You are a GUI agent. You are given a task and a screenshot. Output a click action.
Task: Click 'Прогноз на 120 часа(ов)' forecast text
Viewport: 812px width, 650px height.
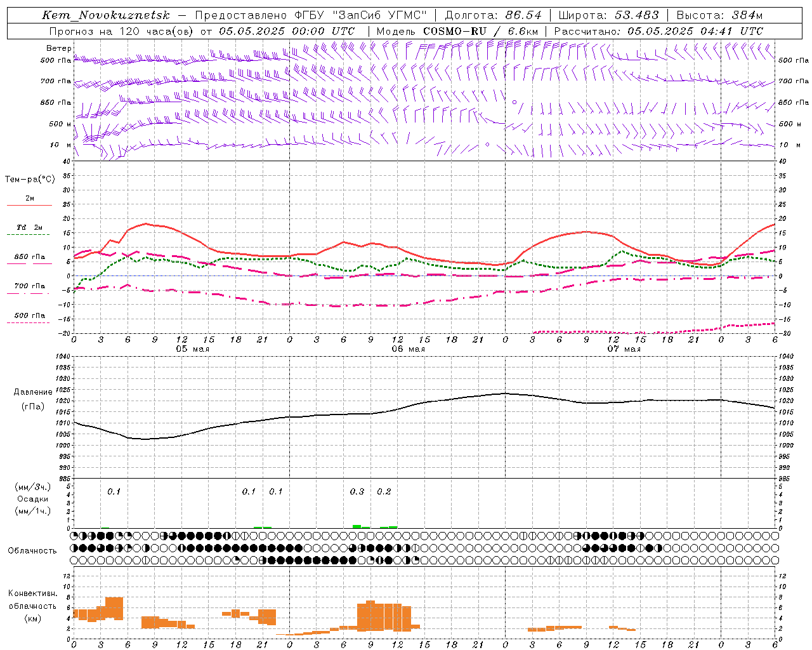pyautogui.click(x=122, y=31)
